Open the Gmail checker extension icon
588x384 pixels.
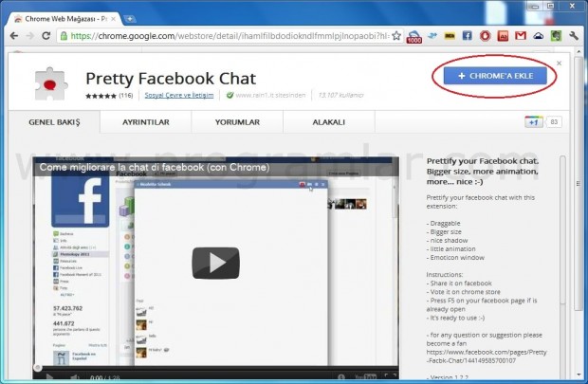coord(520,36)
